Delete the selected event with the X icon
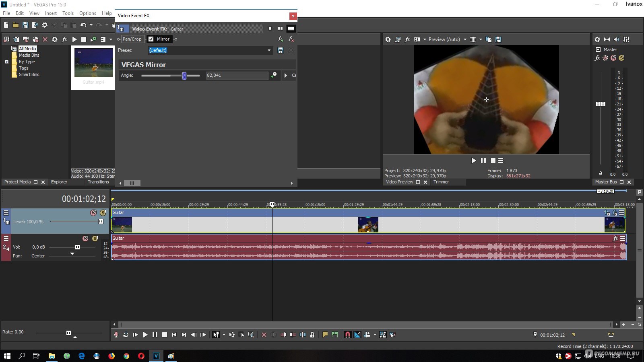 pos(264,335)
